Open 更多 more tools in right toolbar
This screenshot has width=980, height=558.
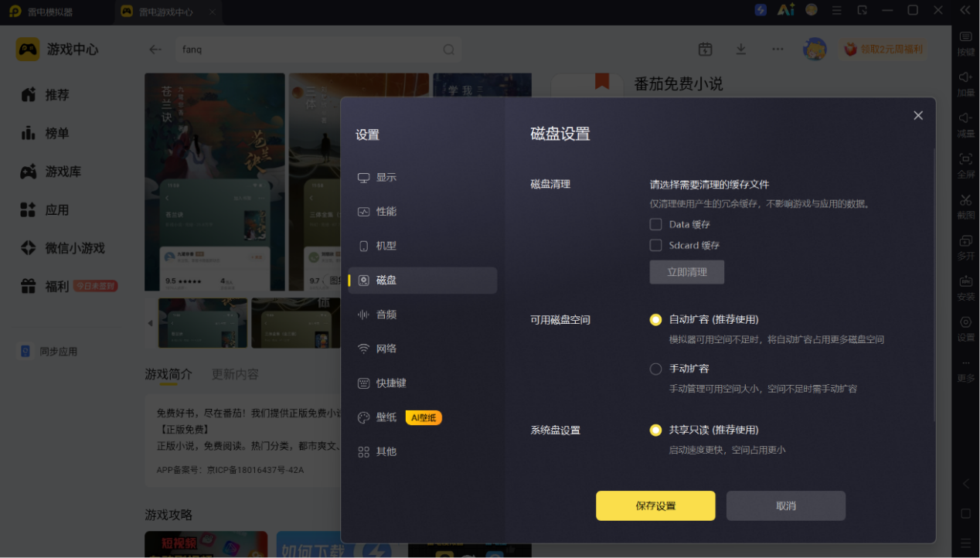pos(966,369)
